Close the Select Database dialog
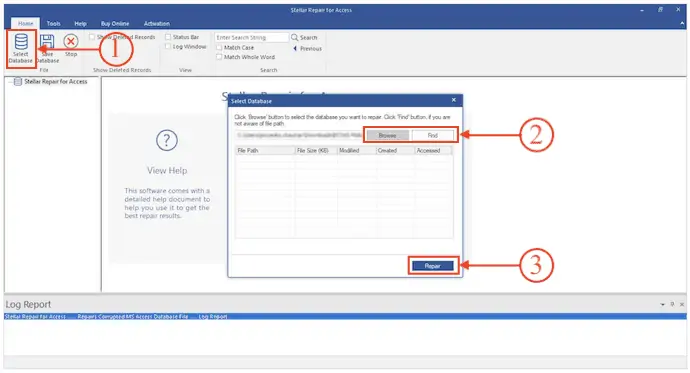 [x=454, y=100]
